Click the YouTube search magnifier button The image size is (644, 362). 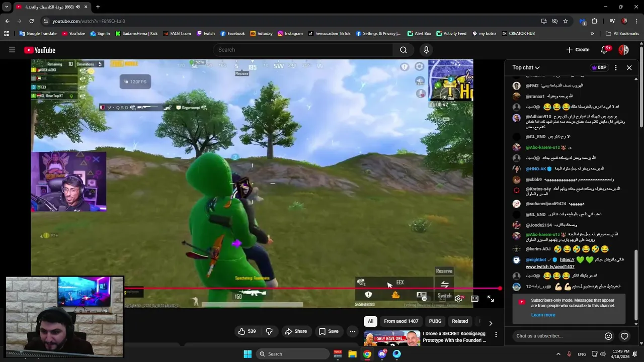pos(404,50)
